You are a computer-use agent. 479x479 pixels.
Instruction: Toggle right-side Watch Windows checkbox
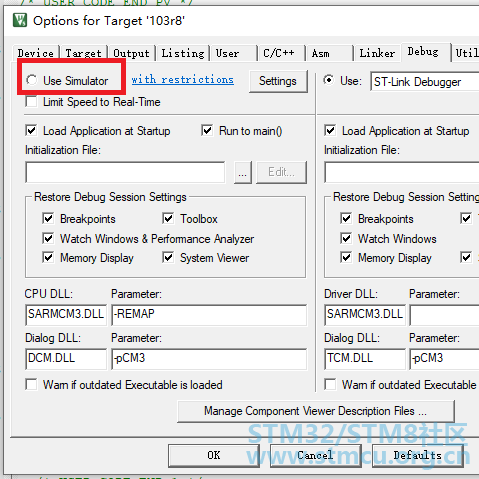(x=346, y=238)
